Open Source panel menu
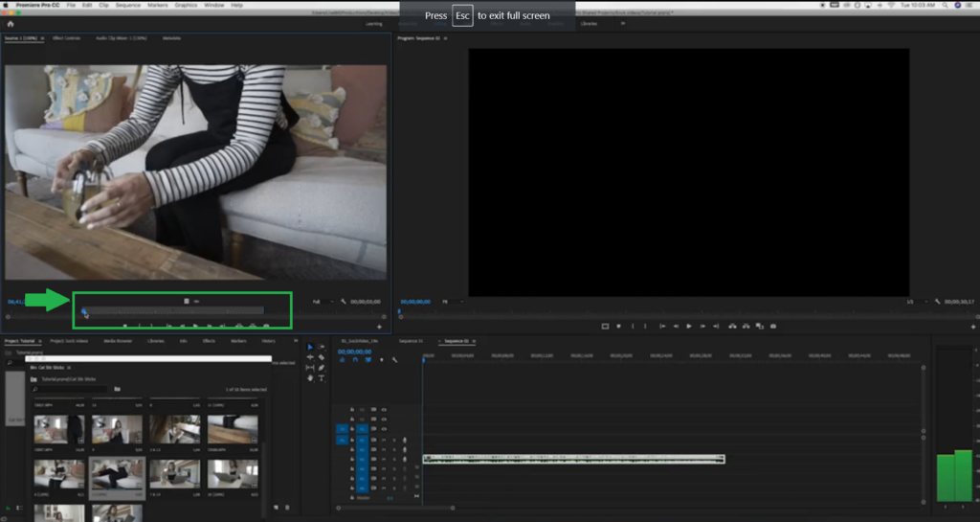 pyautogui.click(x=42, y=38)
